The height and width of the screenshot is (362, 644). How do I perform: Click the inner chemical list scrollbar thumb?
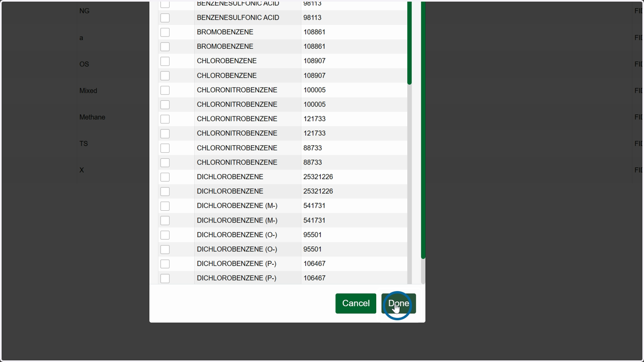pyautogui.click(x=409, y=43)
